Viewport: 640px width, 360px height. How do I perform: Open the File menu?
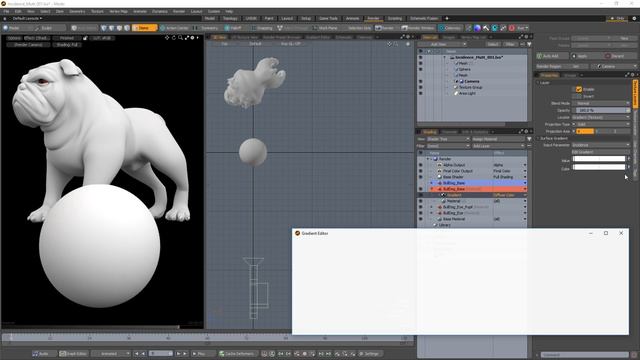tap(6, 11)
